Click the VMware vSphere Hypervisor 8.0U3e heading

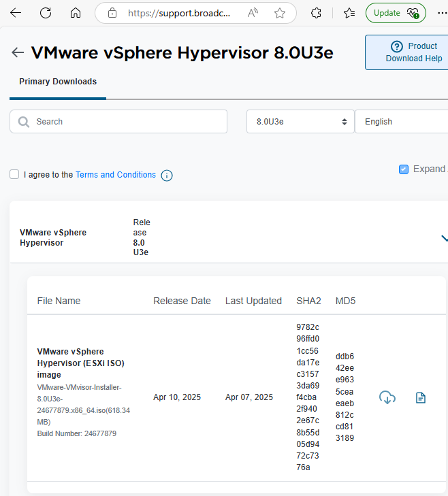tap(182, 52)
